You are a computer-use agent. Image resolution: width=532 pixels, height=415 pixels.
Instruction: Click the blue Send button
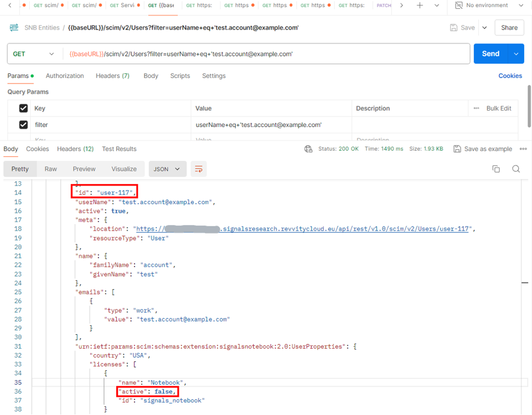pyautogui.click(x=490, y=54)
